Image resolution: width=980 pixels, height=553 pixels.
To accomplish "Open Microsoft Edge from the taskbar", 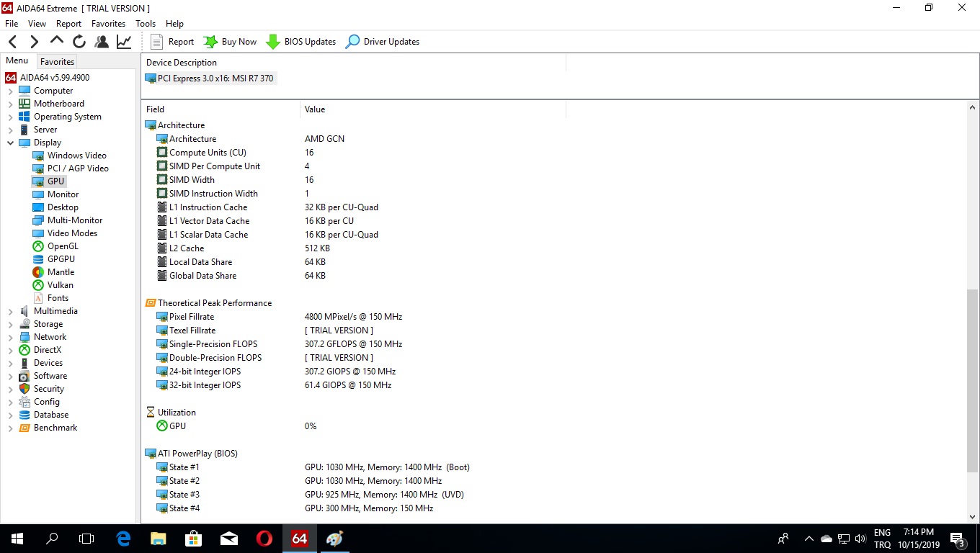I will (x=123, y=539).
